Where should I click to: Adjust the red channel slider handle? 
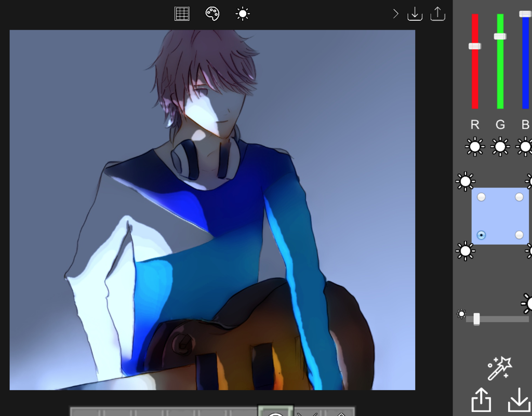pos(475,46)
